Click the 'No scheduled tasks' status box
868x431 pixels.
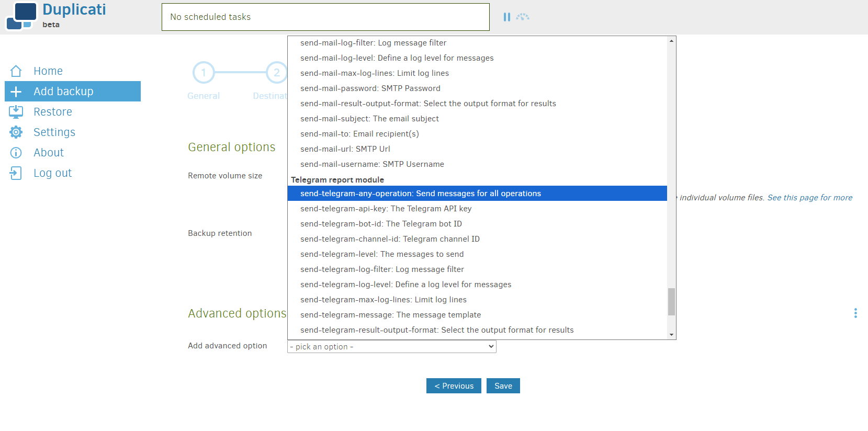(x=325, y=17)
